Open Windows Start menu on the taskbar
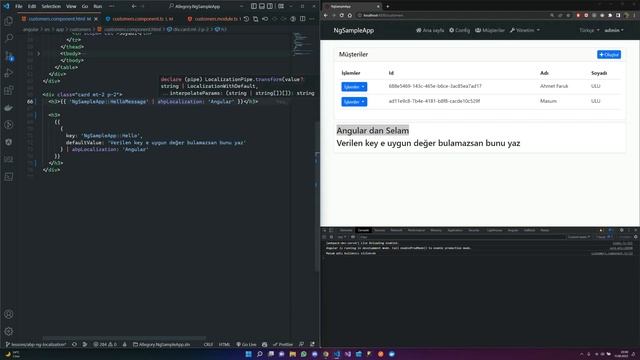Screen dimensions: 640x360 [x=248, y=354]
